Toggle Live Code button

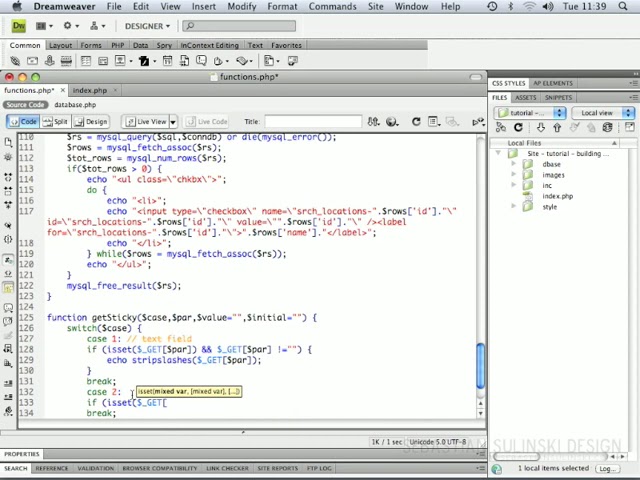tap(207, 122)
